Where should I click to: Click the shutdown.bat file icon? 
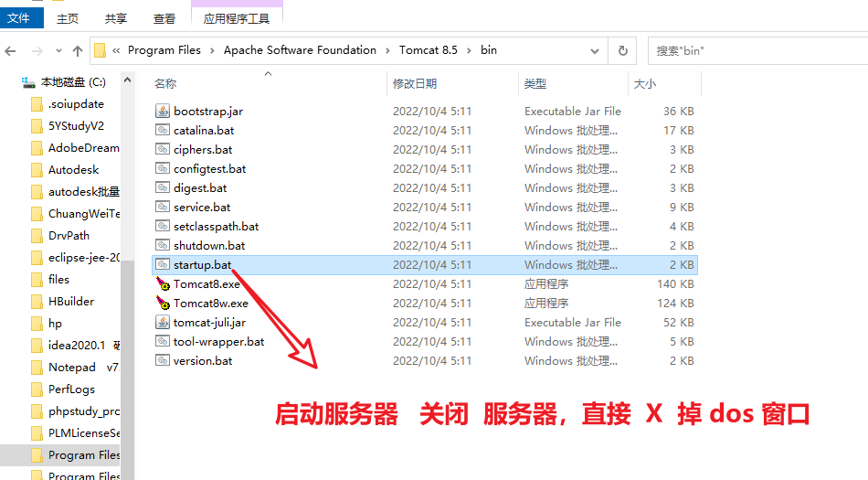[x=163, y=245]
